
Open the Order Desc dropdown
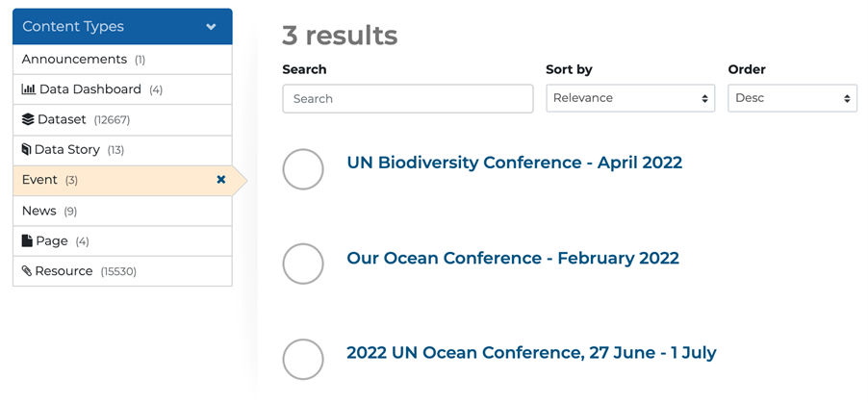point(792,98)
